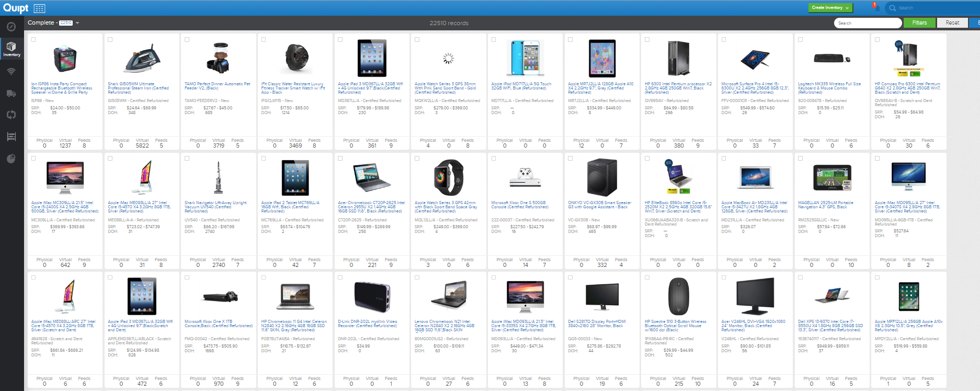Tick the Microsoft Xbox One S checkbox
The width and height of the screenshot is (980, 391).
coord(494,159)
